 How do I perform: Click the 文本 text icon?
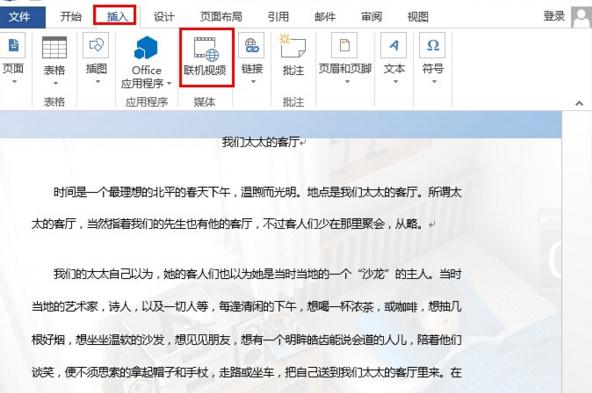click(394, 45)
